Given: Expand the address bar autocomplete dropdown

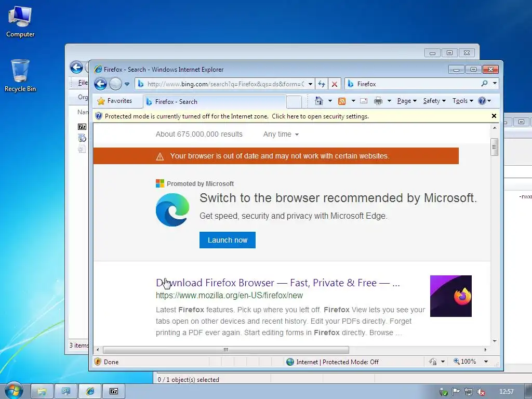Looking at the screenshot, I should pos(310,84).
